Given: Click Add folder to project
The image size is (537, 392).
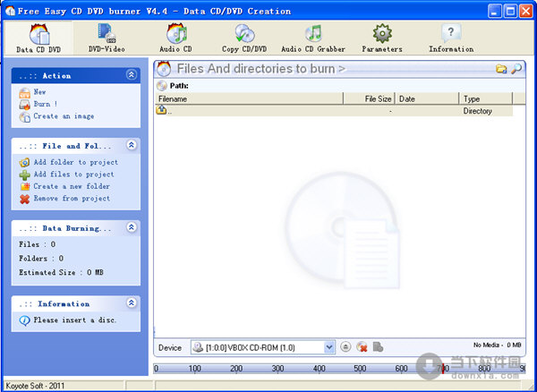Looking at the screenshot, I should click(x=76, y=162).
